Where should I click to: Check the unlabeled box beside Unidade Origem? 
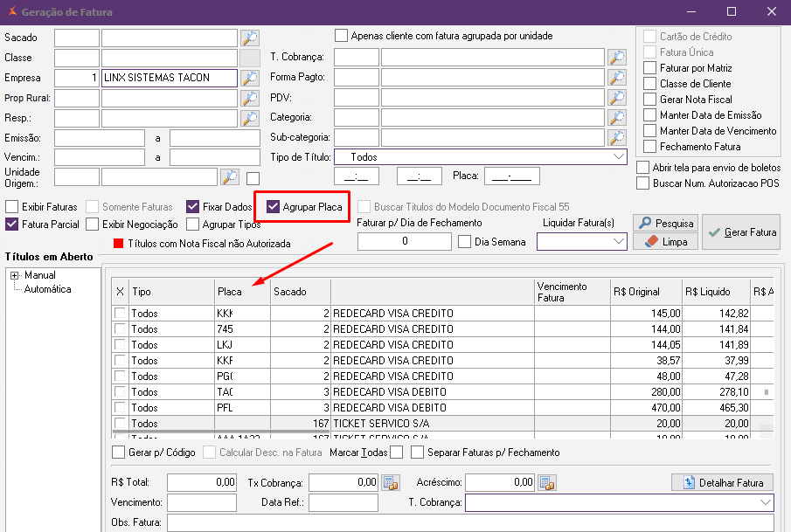pyautogui.click(x=253, y=178)
